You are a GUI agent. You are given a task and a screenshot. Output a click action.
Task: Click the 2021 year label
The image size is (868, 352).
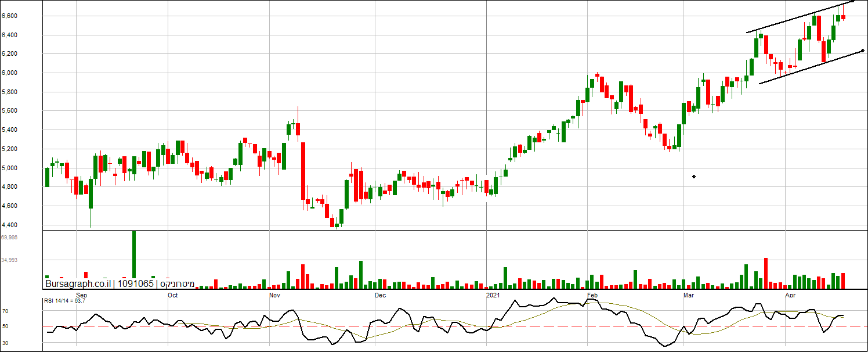pyautogui.click(x=493, y=296)
